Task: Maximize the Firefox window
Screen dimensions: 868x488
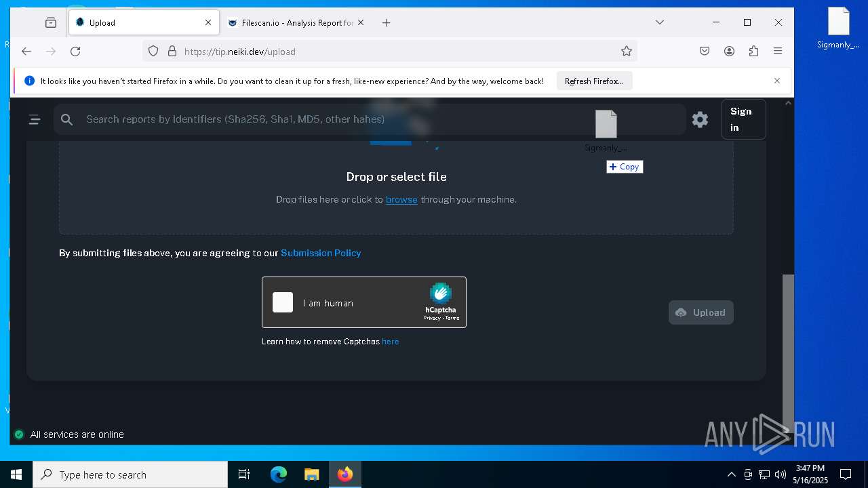Action: pyautogui.click(x=747, y=22)
